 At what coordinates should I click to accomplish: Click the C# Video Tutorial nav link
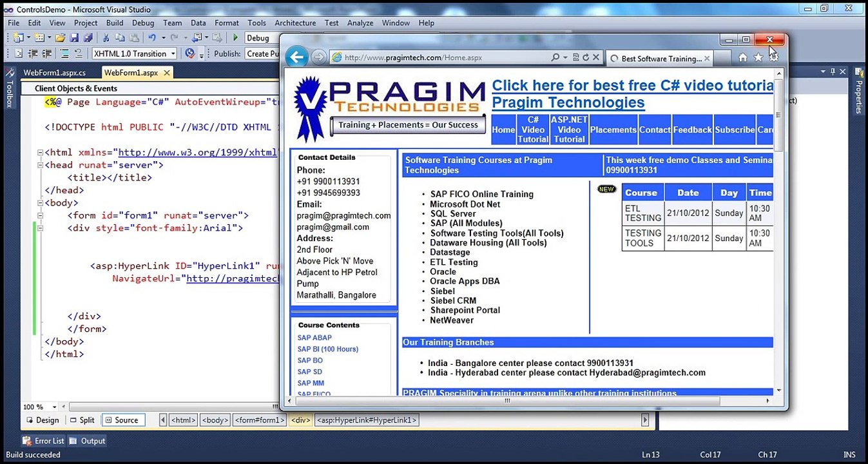[533, 130]
